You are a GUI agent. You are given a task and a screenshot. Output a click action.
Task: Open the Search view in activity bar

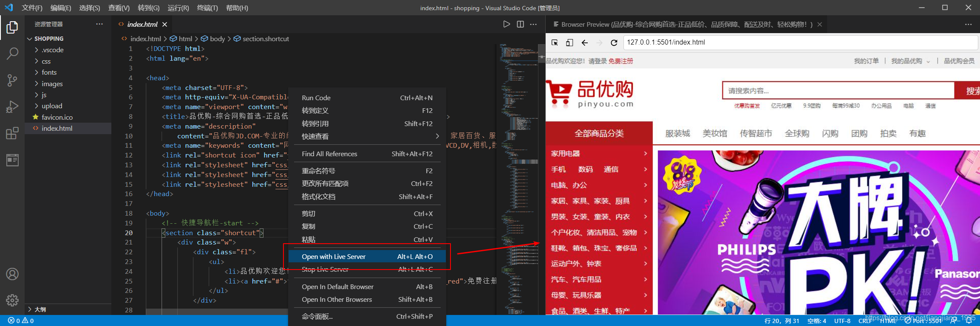[x=12, y=54]
